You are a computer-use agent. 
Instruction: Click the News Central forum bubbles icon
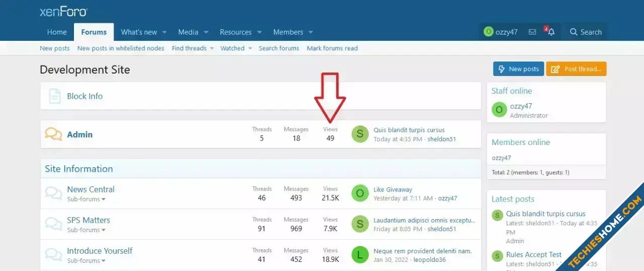pos(53,193)
